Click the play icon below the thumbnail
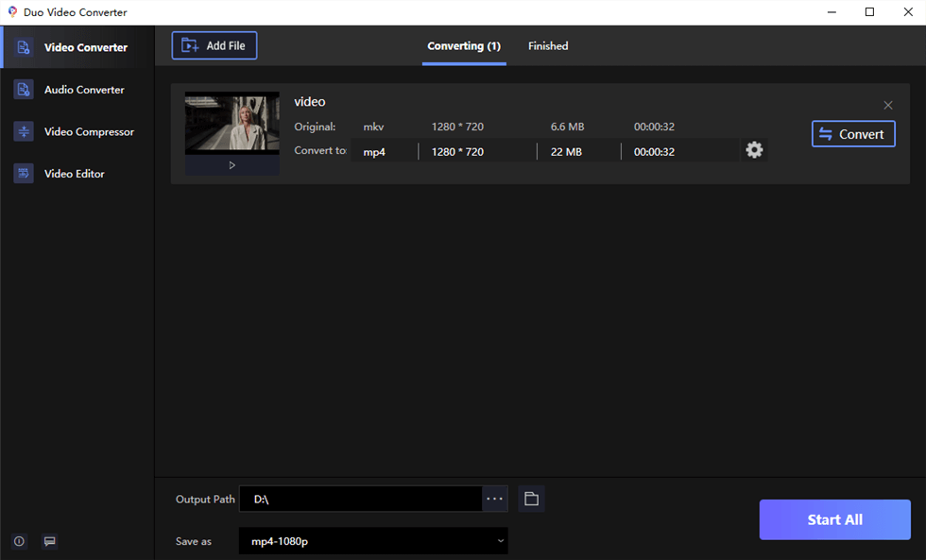The width and height of the screenshot is (926, 560). click(232, 165)
